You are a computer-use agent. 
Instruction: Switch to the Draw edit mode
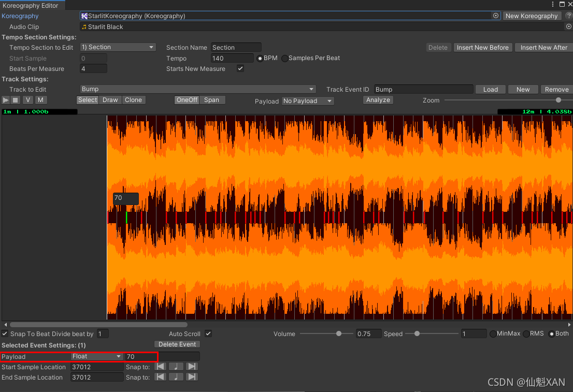tap(110, 100)
